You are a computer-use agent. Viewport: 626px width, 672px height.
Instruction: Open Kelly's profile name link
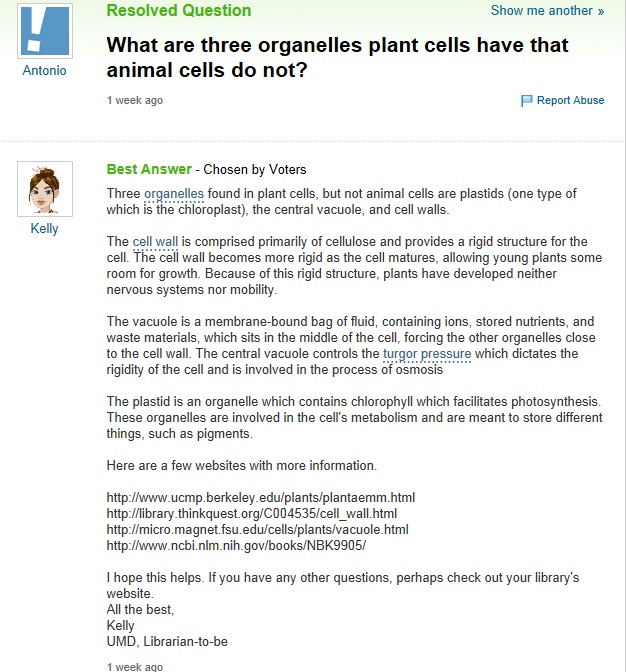(45, 228)
